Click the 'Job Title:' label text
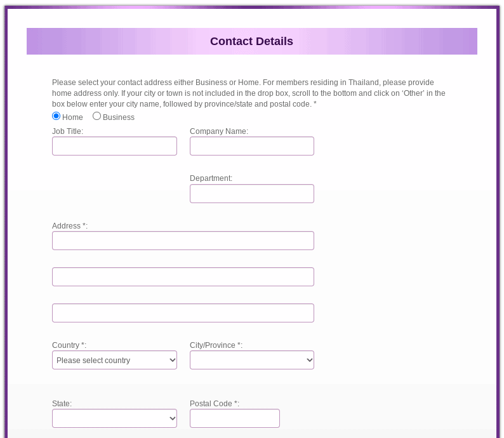504x438 pixels. (x=67, y=131)
